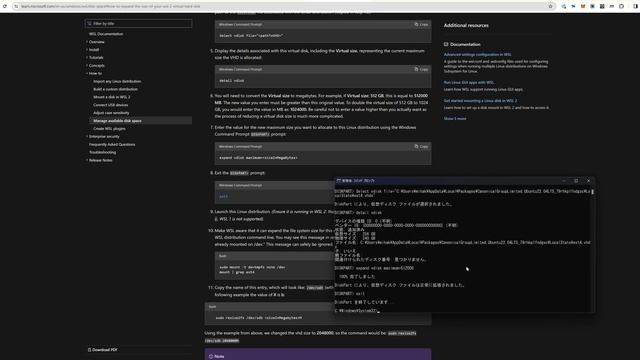Open the puzzle-piece extensions icon in toolbar

[x=622, y=6]
